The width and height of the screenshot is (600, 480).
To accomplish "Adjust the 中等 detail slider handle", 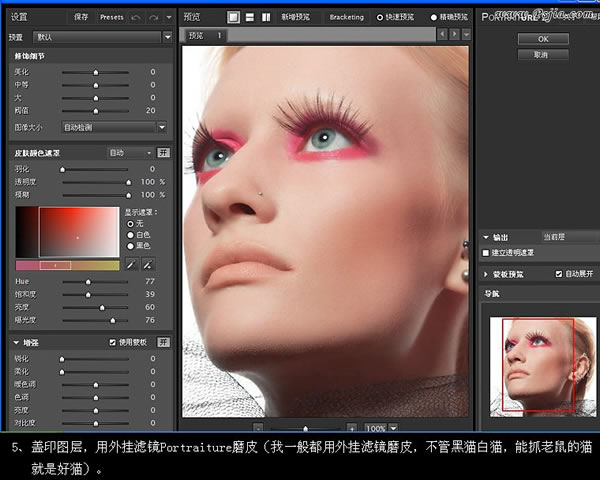I will (x=96, y=85).
